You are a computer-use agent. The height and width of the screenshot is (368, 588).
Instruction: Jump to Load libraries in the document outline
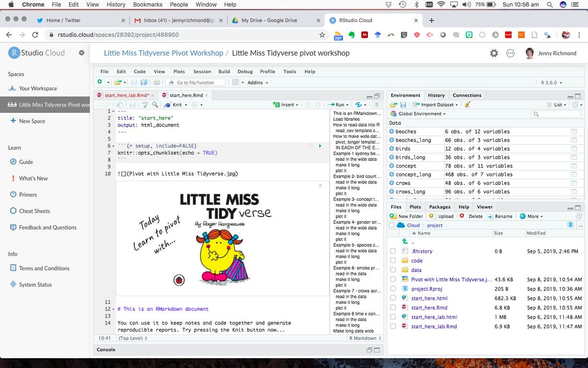tap(346, 119)
